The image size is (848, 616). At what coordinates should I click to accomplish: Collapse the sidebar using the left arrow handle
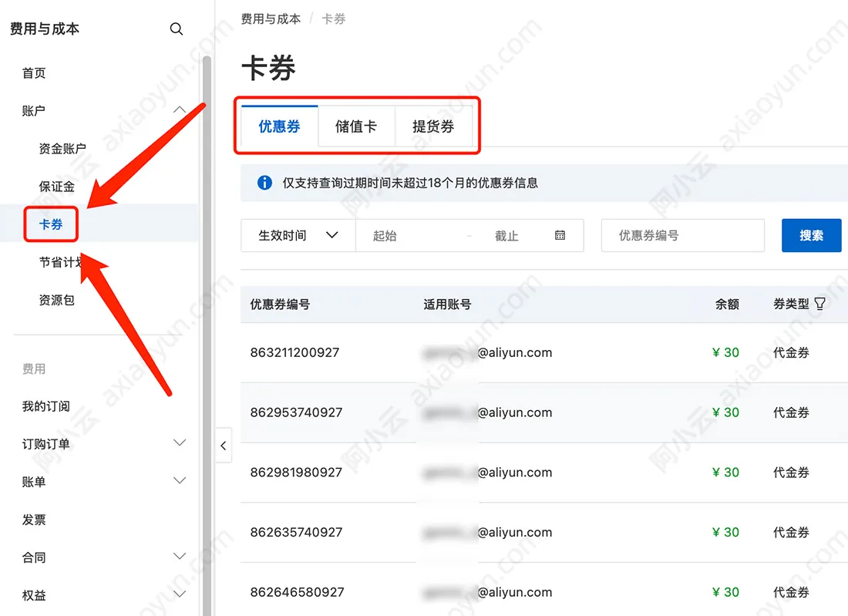click(223, 445)
